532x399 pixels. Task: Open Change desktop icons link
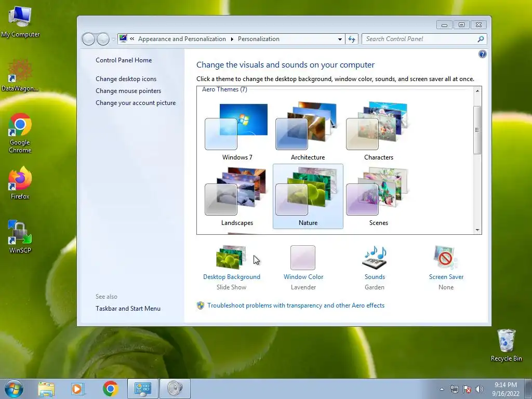pos(126,79)
